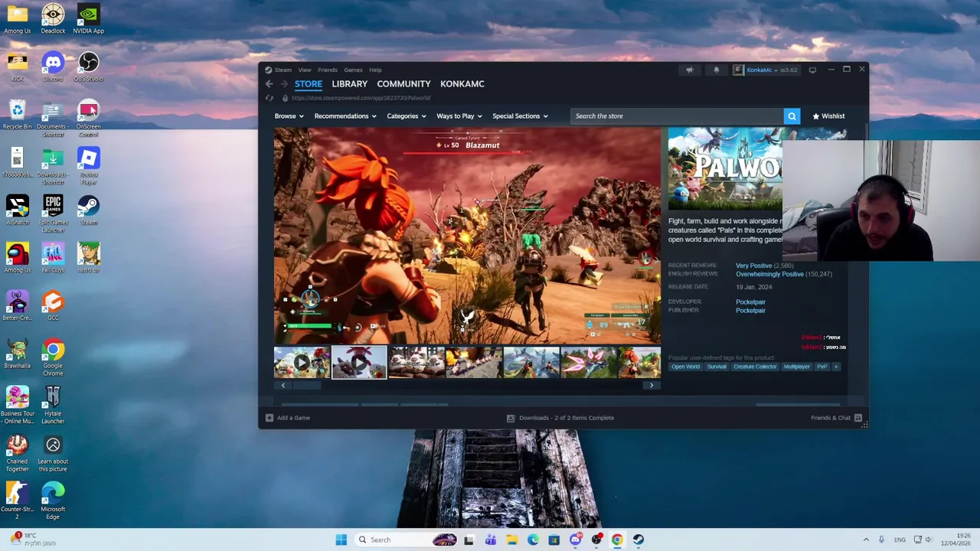This screenshot has width=980, height=551.
Task: Open the Recycle Bin
Action: point(18,116)
